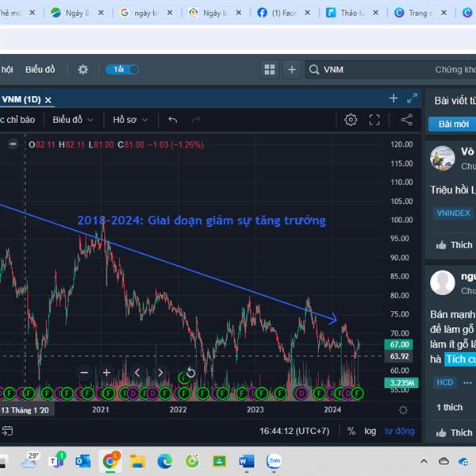
Task: Open Microsoft Word from the taskbar
Action: tap(246, 462)
